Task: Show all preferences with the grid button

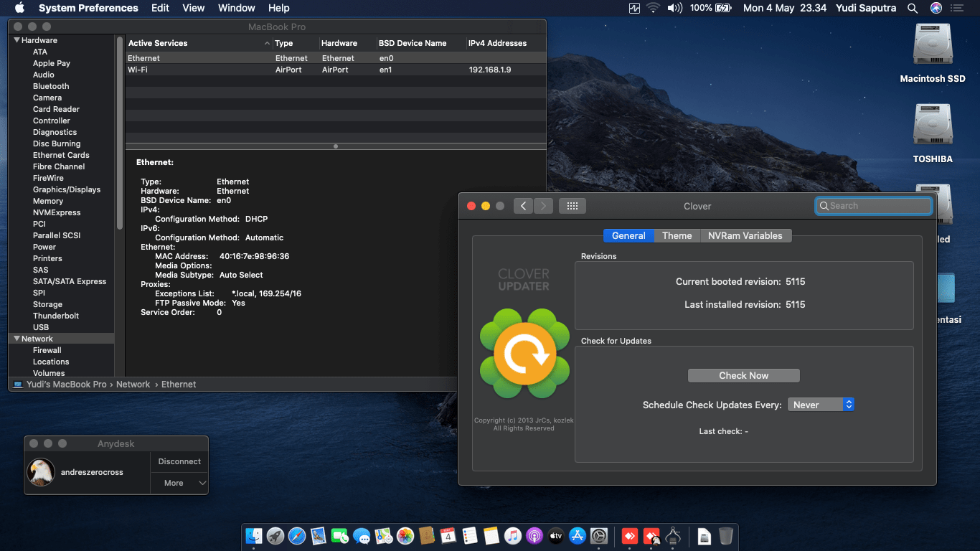Action: click(573, 206)
